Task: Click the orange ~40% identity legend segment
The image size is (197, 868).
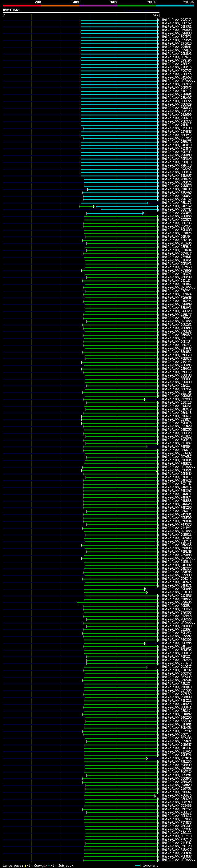Action: [x=60, y=6]
